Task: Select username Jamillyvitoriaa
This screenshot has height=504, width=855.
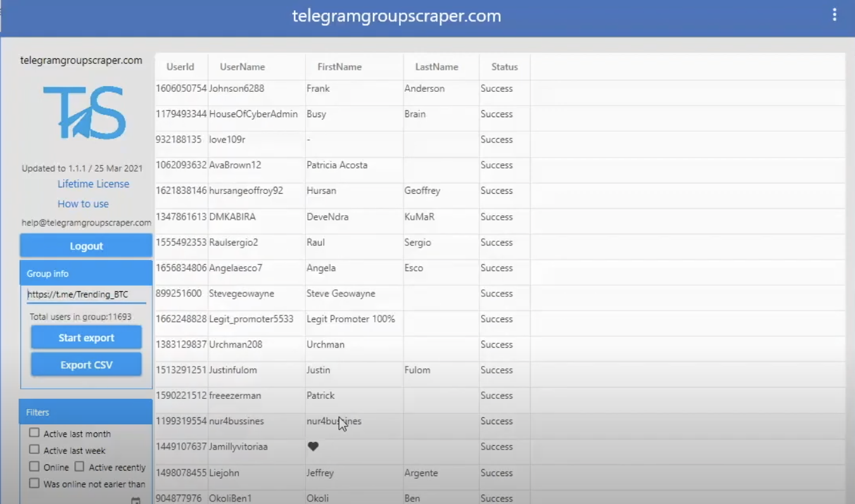Action: [239, 446]
